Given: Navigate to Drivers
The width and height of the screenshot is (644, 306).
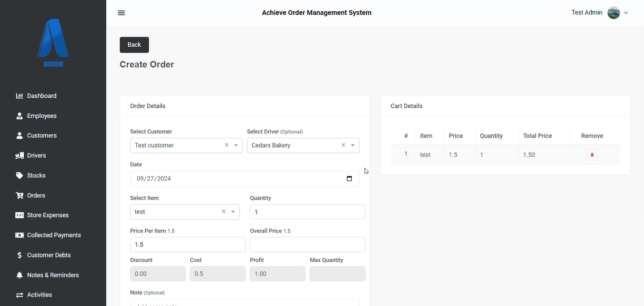Looking at the screenshot, I should pos(36,155).
